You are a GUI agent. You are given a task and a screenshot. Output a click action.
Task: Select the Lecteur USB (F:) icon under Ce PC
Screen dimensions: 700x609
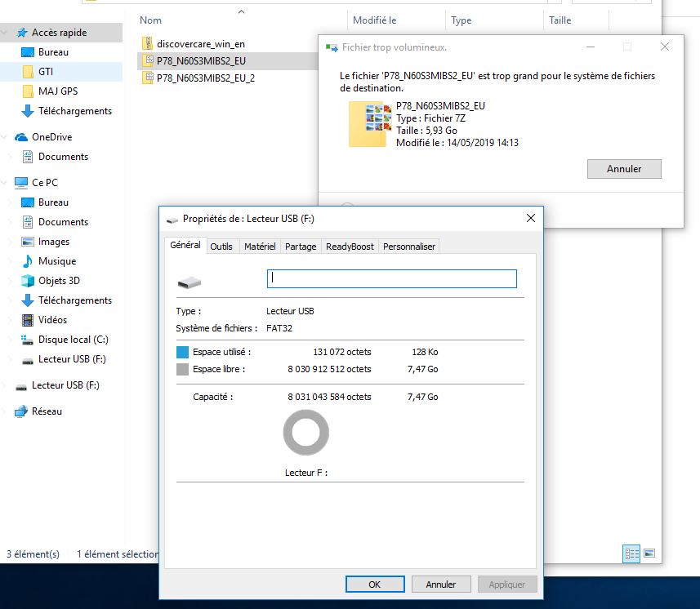pyautogui.click(x=28, y=361)
